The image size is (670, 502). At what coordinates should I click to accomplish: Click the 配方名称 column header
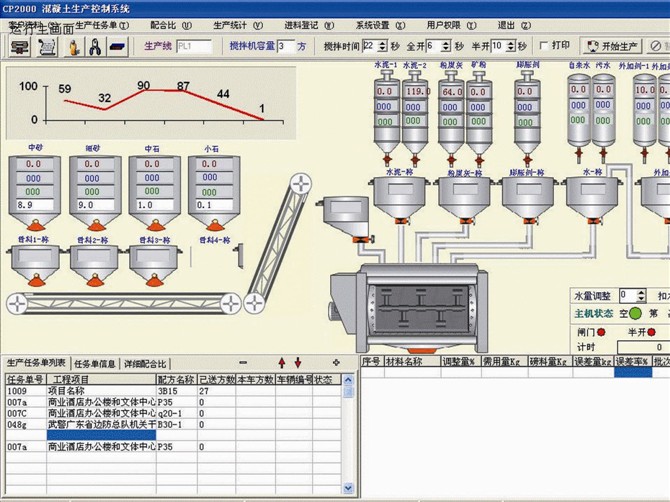pos(176,379)
